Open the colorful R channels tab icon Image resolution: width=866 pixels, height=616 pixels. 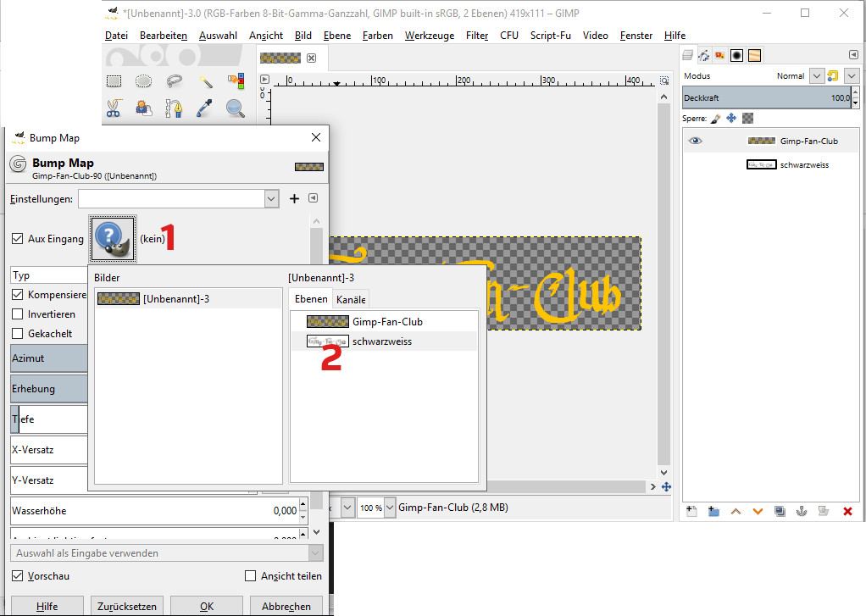coord(719,55)
